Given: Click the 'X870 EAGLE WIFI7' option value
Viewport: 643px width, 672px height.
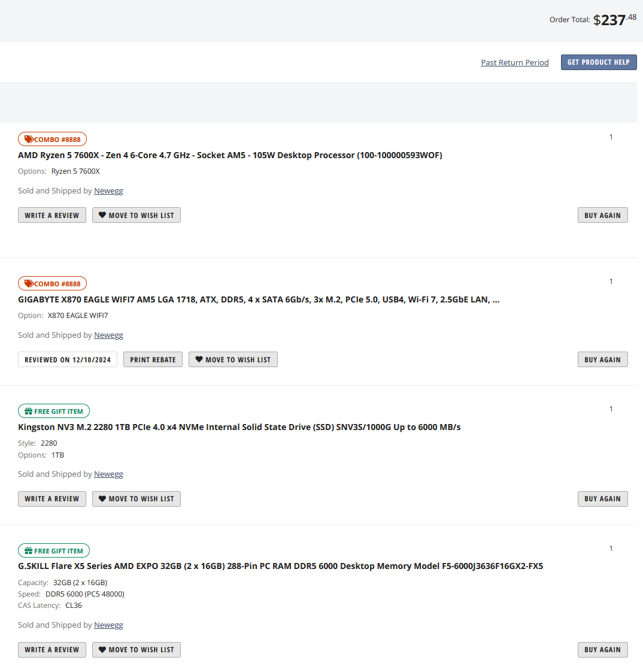Looking at the screenshot, I should tap(78, 316).
